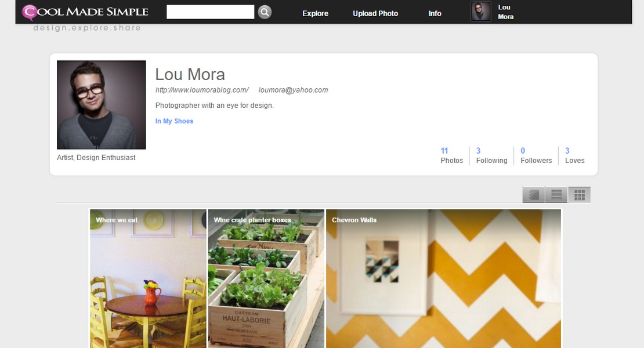The image size is (644, 348).
Task: Focus the search input field
Action: 210,12
